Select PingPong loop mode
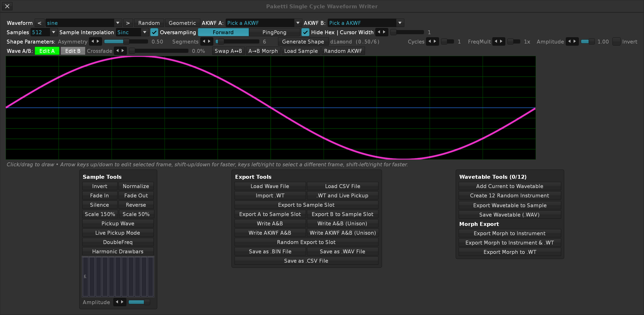Screen dimensions: 644x315 (x=274, y=32)
